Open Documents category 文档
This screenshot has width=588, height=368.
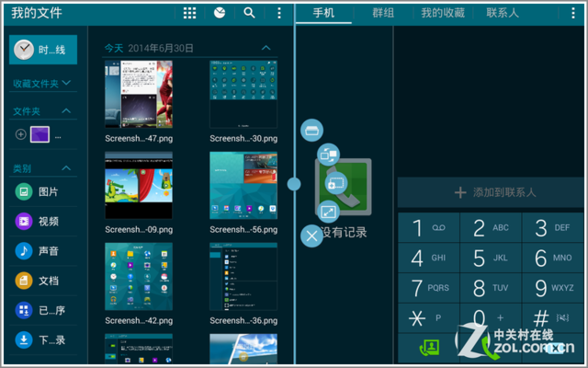(x=43, y=281)
